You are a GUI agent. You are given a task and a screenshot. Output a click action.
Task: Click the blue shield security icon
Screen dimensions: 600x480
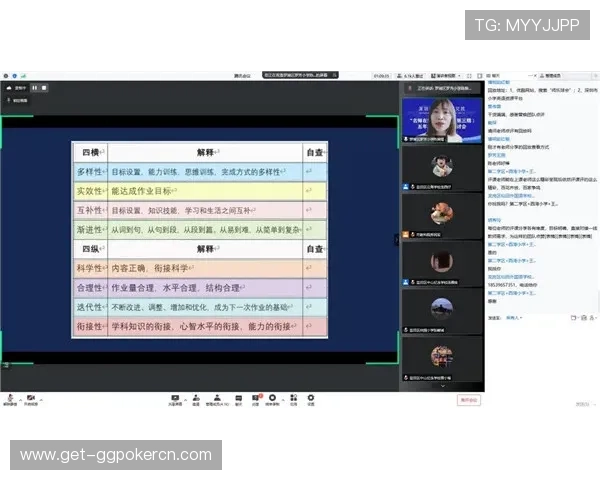coord(15,76)
